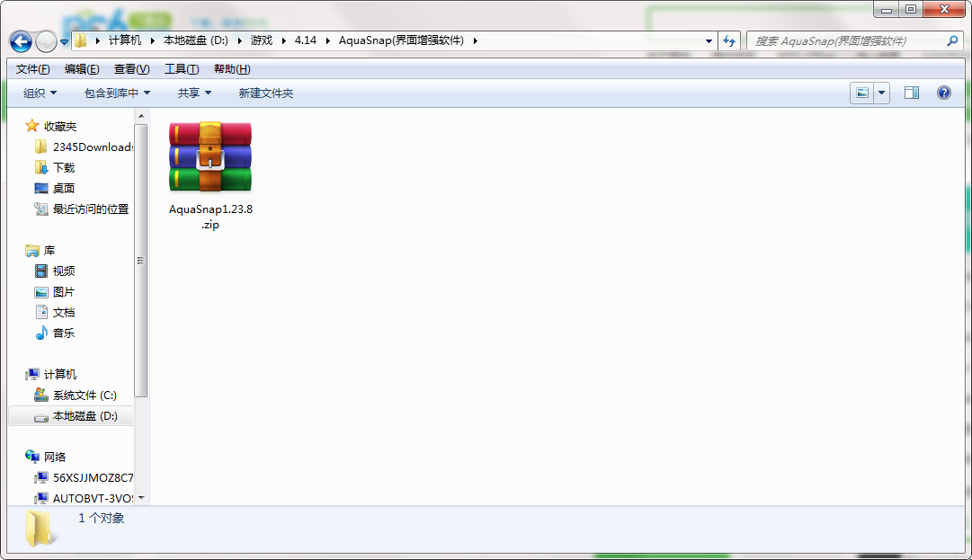This screenshot has height=560, width=972.
Task: Select the 计算机 breadcrumb in the address bar
Action: 125,40
